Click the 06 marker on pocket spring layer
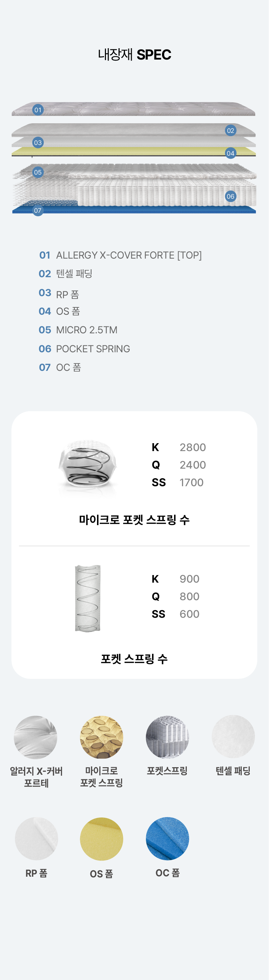 click(x=230, y=196)
